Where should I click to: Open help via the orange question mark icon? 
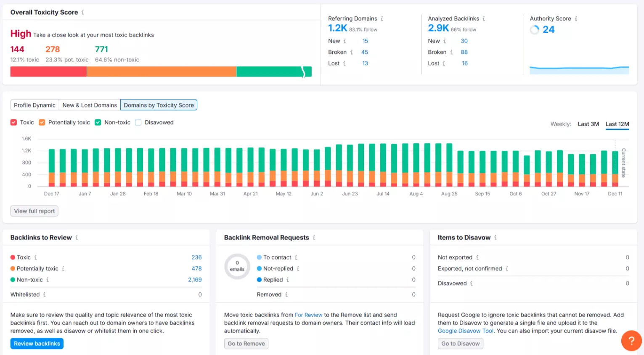pyautogui.click(x=631, y=341)
